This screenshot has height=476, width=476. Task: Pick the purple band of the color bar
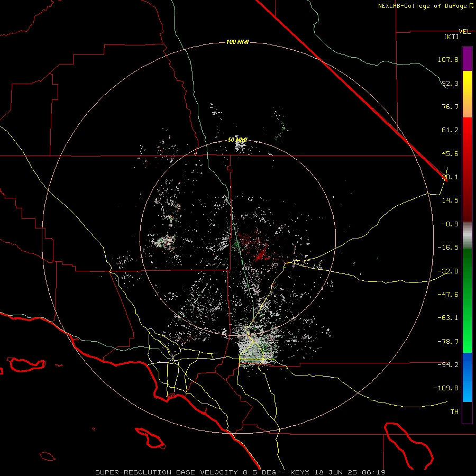coord(467,59)
